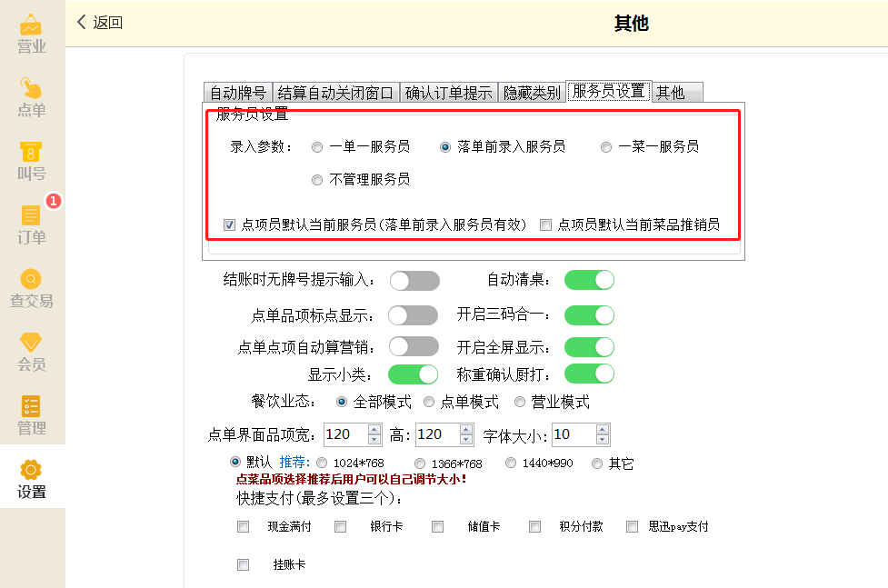
Task: Open the 查交易 transaction search icon
Action: [x=31, y=280]
